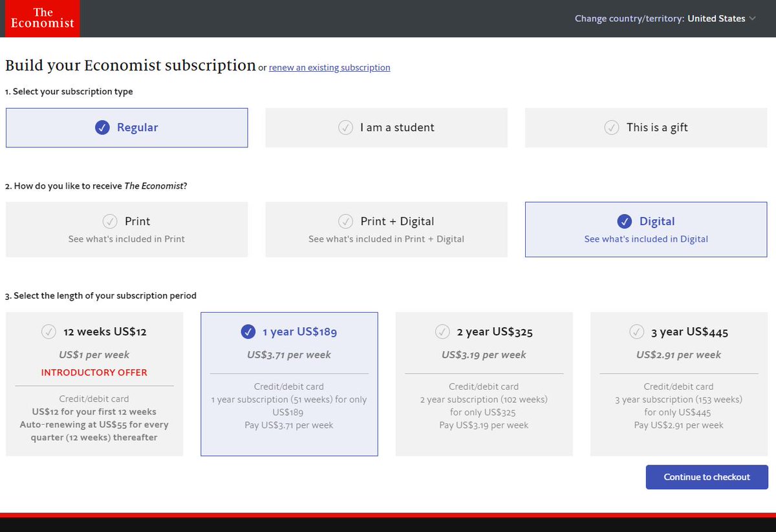Image resolution: width=776 pixels, height=532 pixels.
Task: Click "INTRODUCTORY OFFER" red label
Action: tap(94, 372)
